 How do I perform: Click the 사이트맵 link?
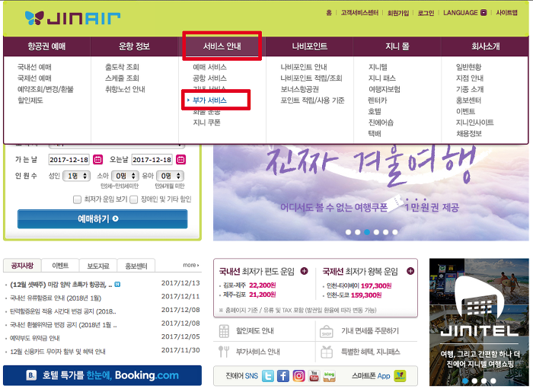(x=506, y=13)
